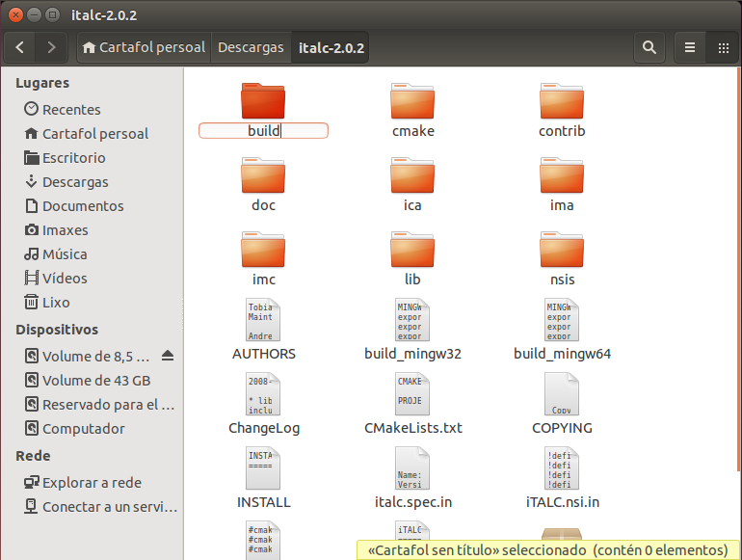Select the doc folder icon
The image size is (742, 560).
[x=263, y=174]
